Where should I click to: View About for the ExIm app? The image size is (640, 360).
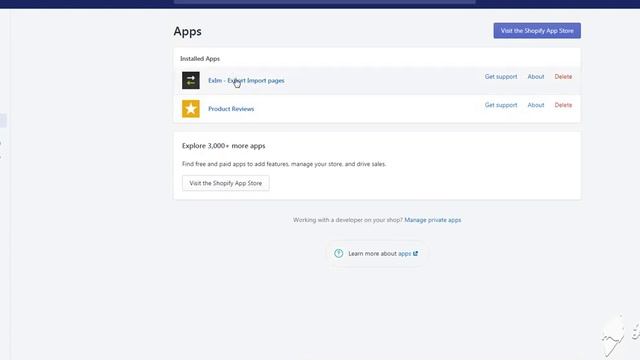536,77
